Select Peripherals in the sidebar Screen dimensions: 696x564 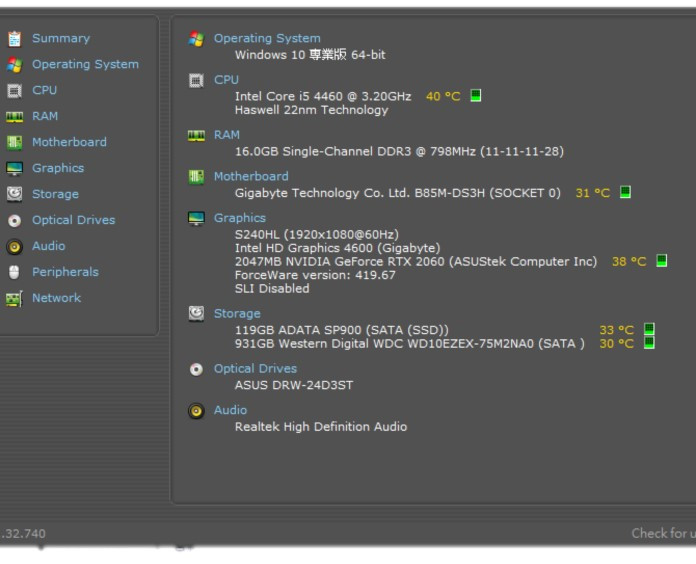pos(65,272)
